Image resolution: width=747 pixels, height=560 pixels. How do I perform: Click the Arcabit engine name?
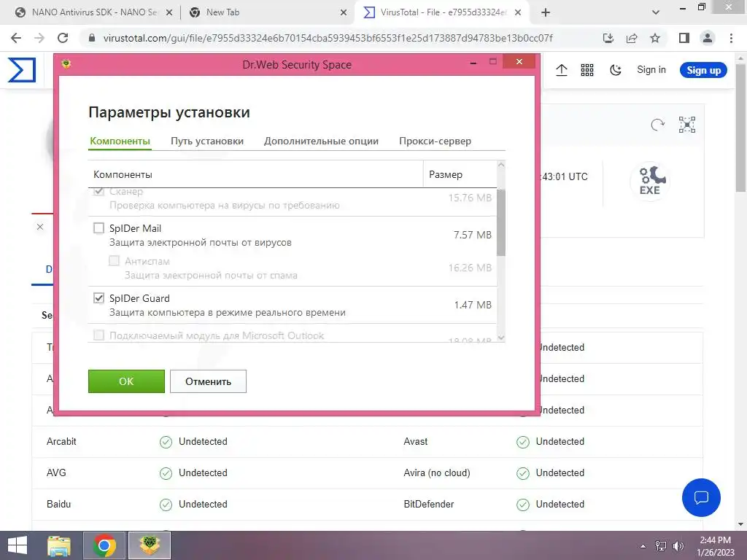(x=61, y=441)
